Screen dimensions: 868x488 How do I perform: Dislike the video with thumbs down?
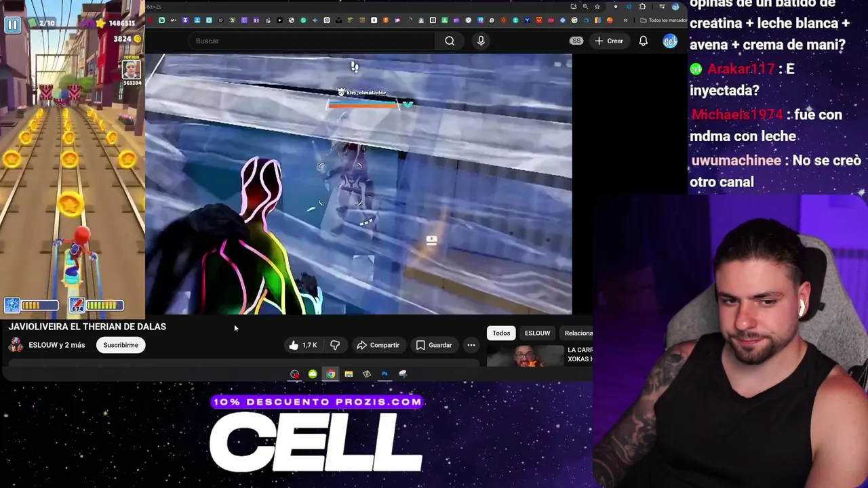coord(335,345)
